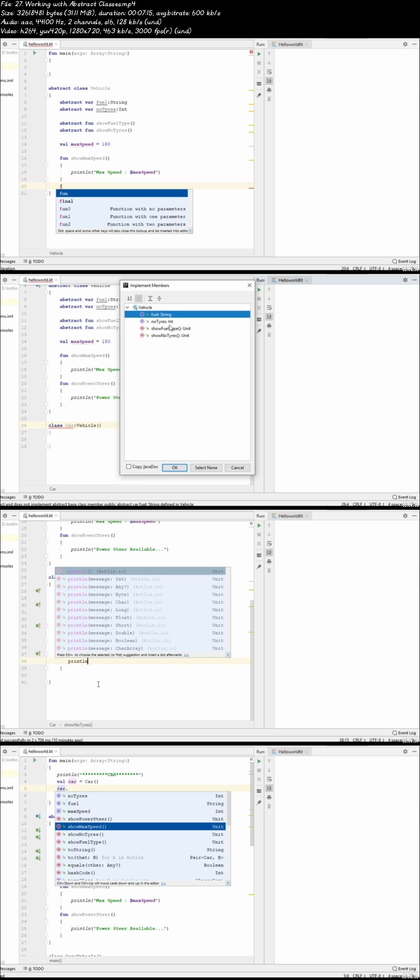The height and width of the screenshot is (980, 420).
Task: Click Expand All icon in Implement Members dialog
Action: (x=150, y=299)
